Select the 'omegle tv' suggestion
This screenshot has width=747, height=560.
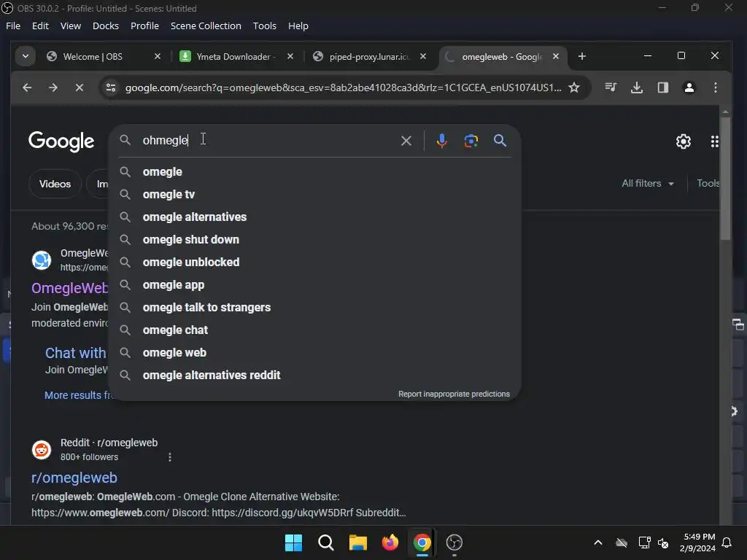(315, 194)
